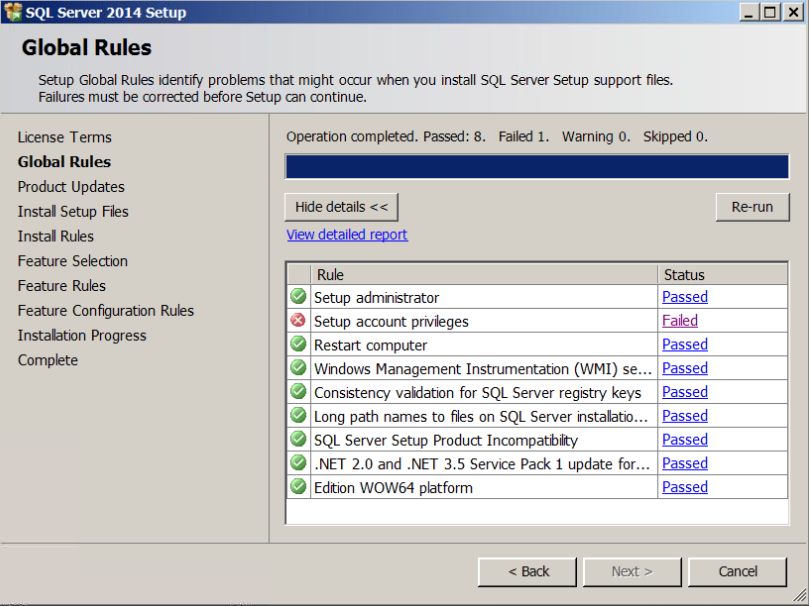
Task: Select the Feature Rules step
Action: pos(61,286)
